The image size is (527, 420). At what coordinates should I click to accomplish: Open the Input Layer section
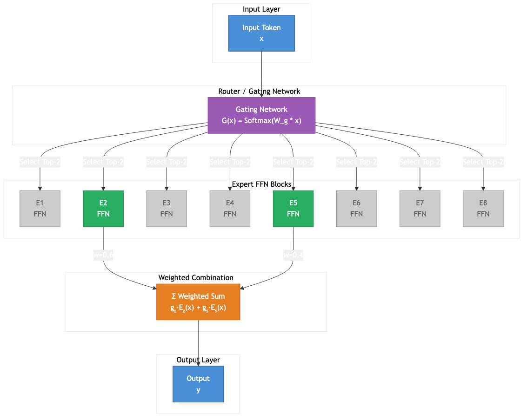click(261, 9)
